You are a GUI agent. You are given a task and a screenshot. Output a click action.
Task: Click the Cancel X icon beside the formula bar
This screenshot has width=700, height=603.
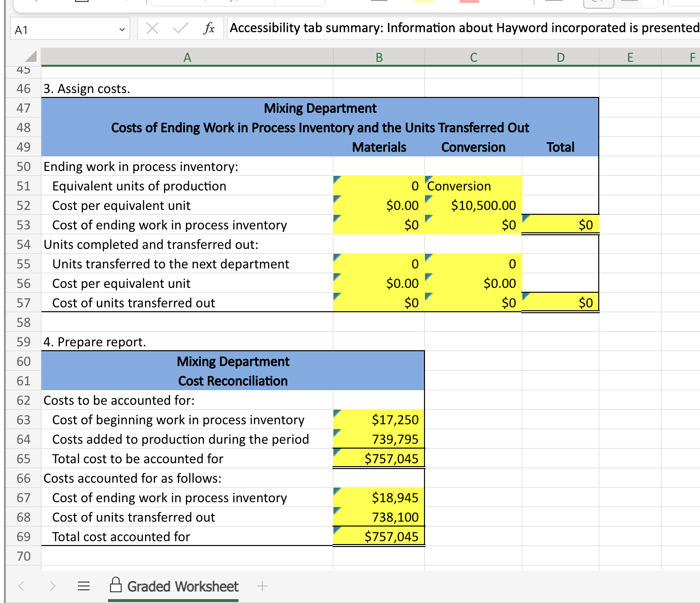pyautogui.click(x=152, y=28)
